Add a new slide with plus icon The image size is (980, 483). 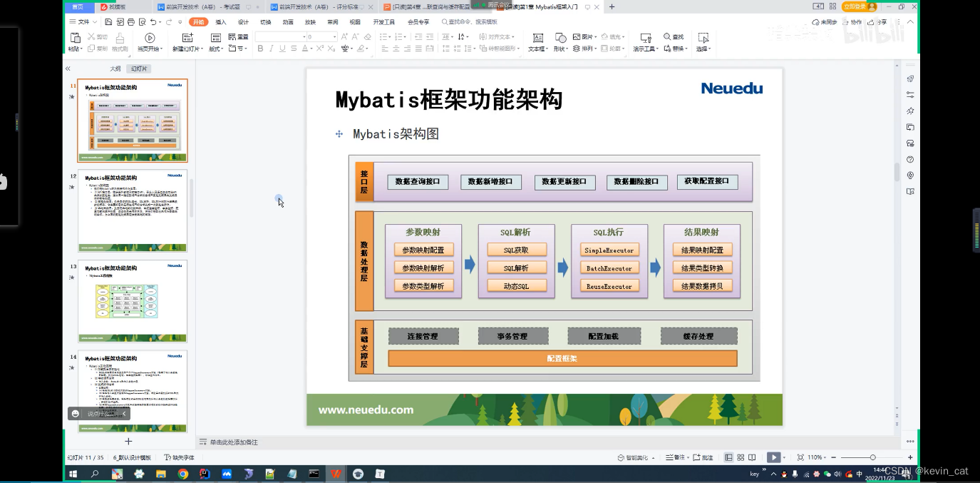pyautogui.click(x=128, y=442)
